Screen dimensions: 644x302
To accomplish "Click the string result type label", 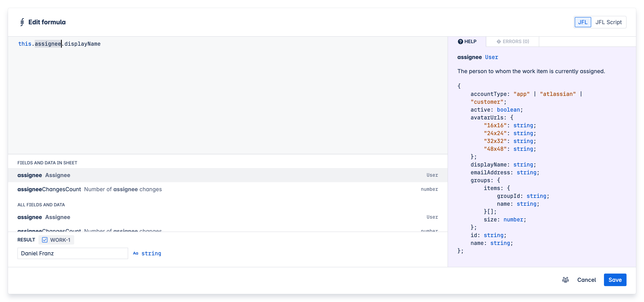I will [x=151, y=253].
